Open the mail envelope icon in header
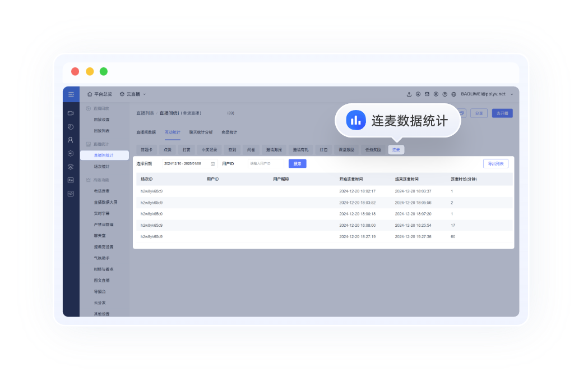 (427, 94)
